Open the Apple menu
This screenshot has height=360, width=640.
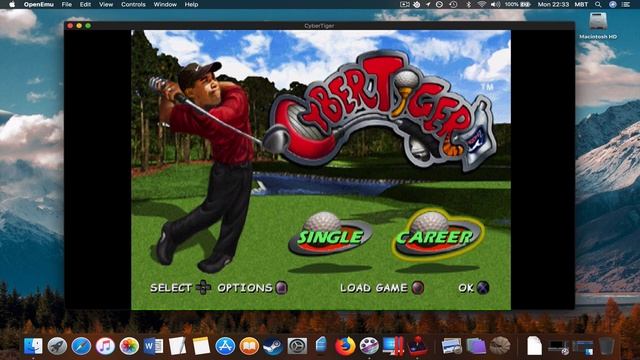coord(12,4)
